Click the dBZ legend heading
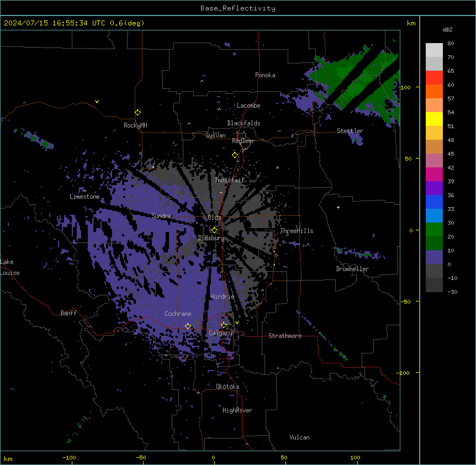The width and height of the screenshot is (476, 465). click(x=447, y=29)
